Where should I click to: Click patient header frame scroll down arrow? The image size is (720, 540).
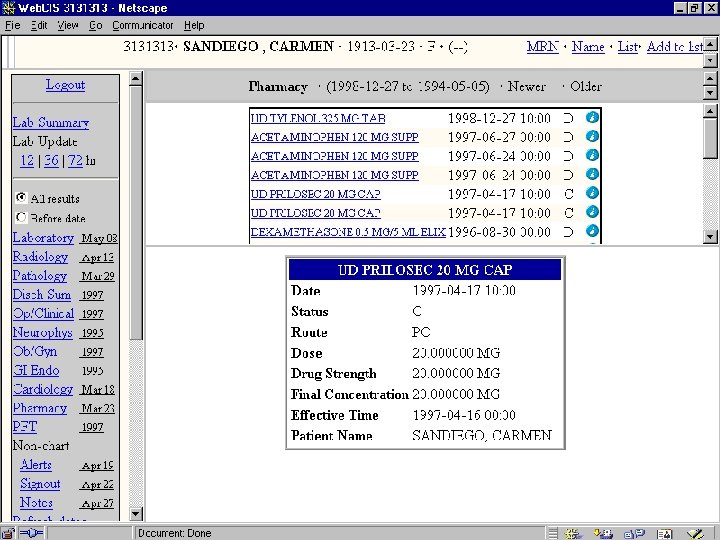tap(710, 60)
